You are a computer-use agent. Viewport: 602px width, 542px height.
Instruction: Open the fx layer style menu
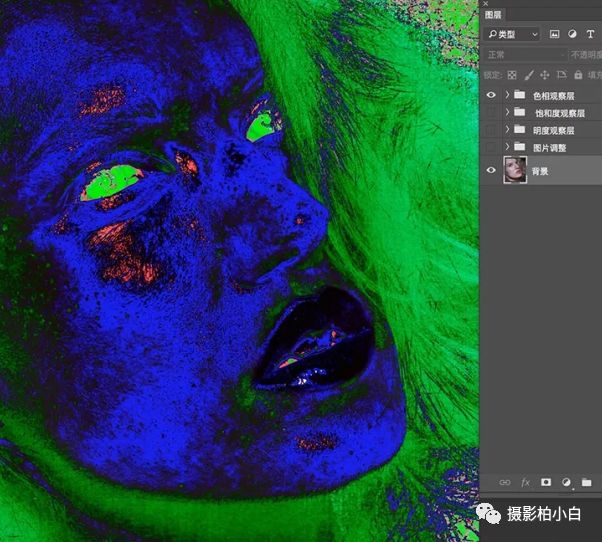[x=525, y=482]
